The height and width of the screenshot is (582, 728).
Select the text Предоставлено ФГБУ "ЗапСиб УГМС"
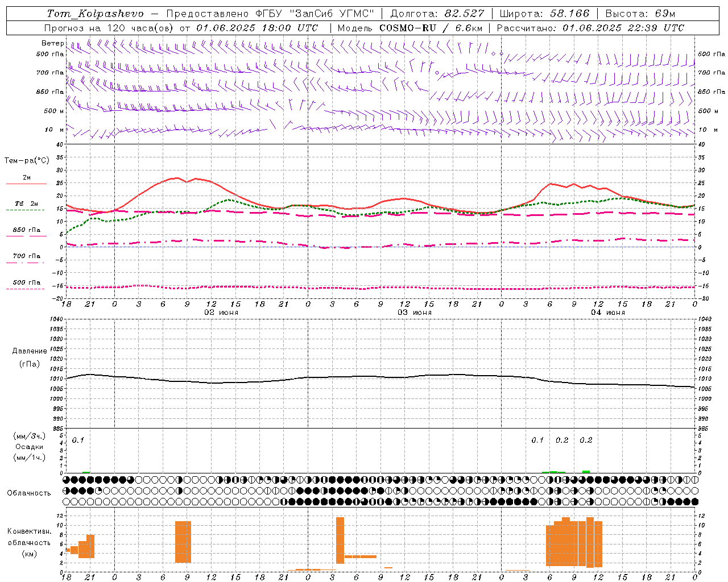(x=270, y=14)
